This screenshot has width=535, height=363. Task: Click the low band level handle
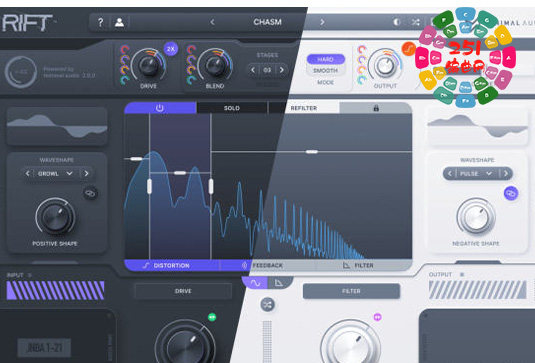(136, 159)
